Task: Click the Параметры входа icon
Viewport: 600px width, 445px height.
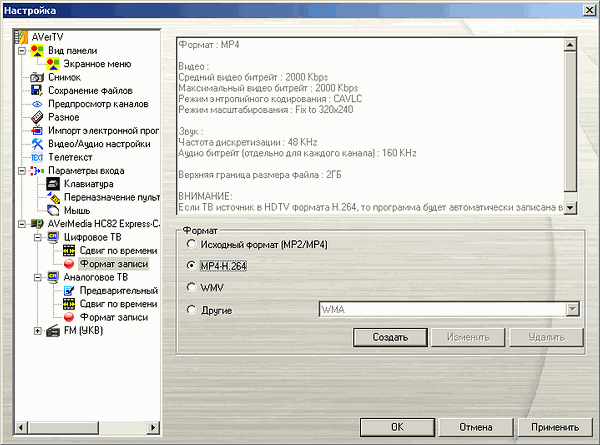Action: click(x=37, y=171)
